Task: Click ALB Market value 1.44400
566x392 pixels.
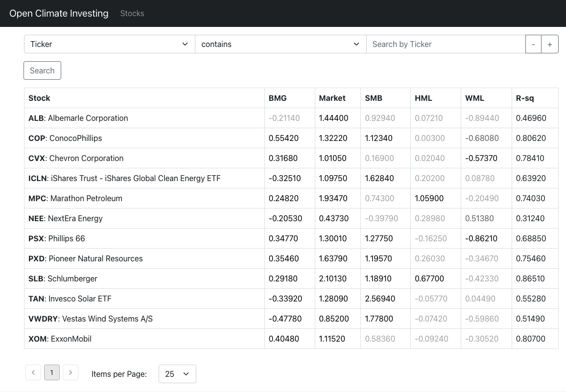Action: [x=333, y=118]
